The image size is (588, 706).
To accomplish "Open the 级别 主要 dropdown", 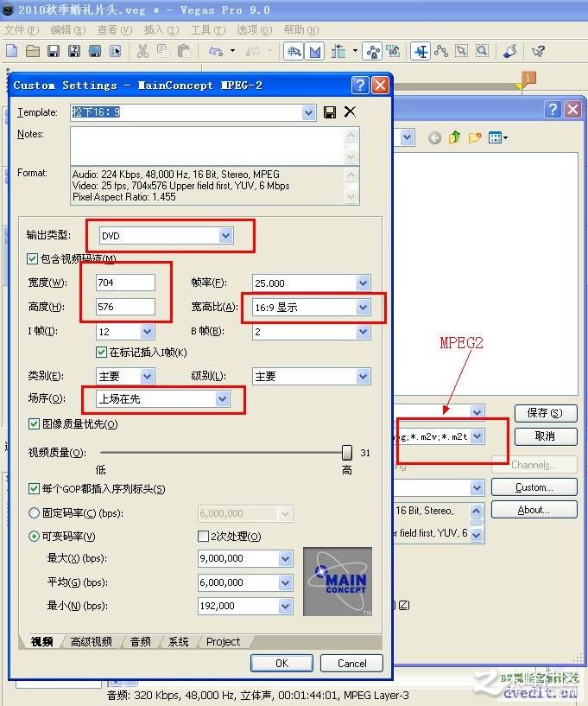I will coord(363,376).
